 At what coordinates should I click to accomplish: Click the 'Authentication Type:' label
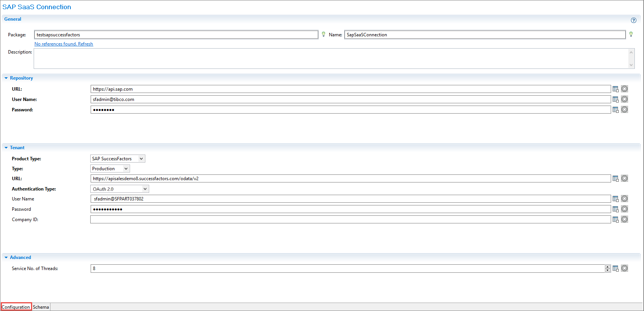coord(34,189)
